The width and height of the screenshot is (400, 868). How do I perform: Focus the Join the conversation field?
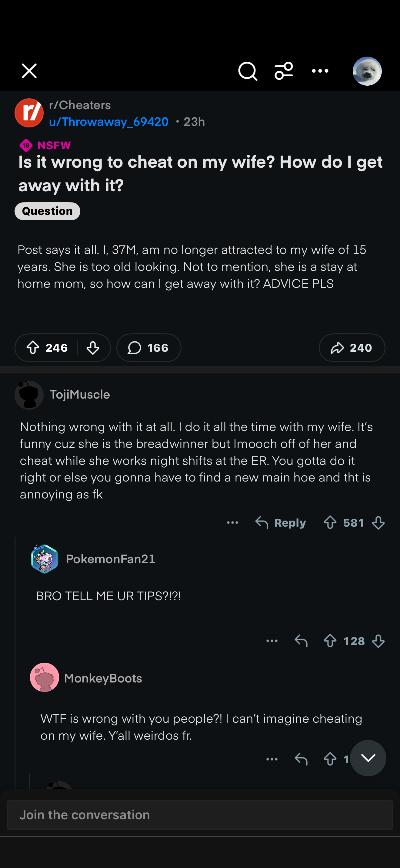tap(200, 815)
